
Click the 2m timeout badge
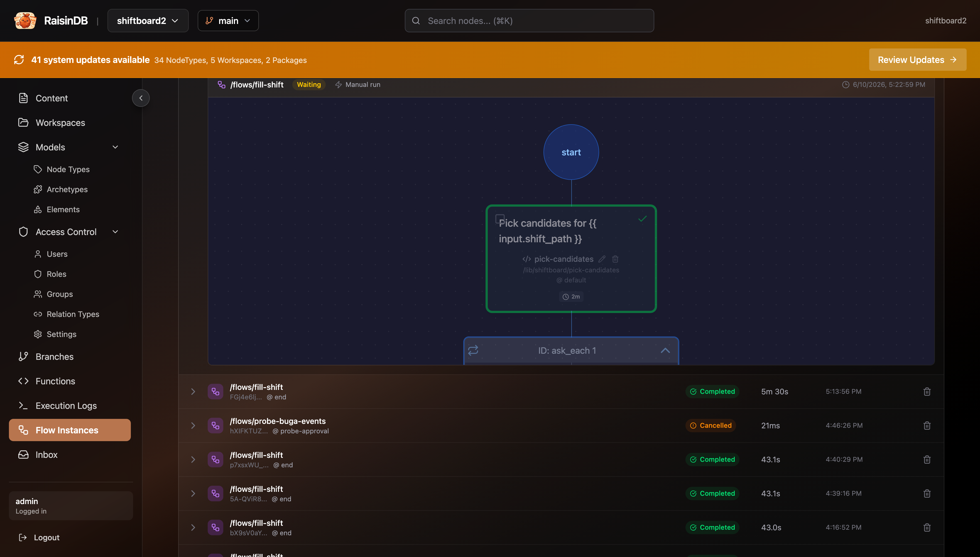click(571, 297)
